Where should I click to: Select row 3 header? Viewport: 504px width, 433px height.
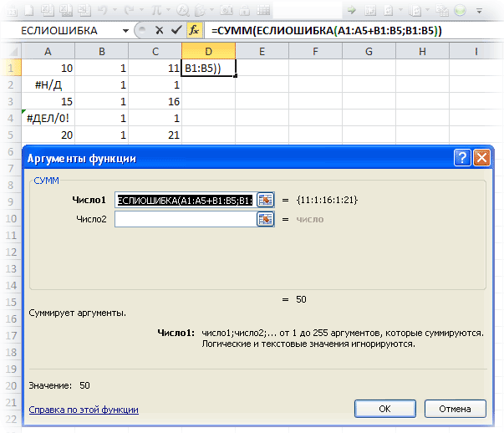point(11,101)
